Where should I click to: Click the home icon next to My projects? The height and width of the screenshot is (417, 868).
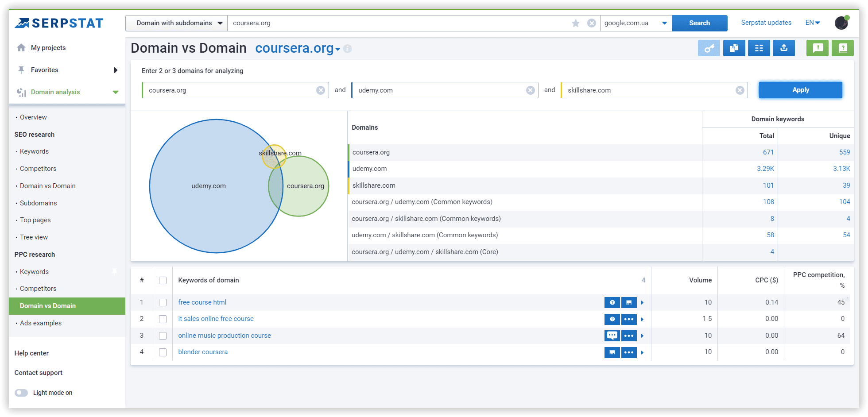21,47
